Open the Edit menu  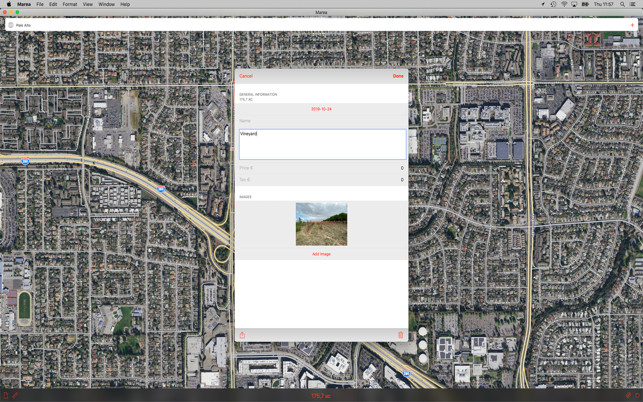53,4
